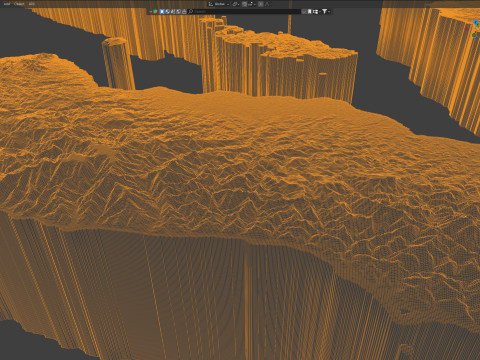Click the search field in the lower header
Viewport: 480px width, 360px height.
(x=246, y=12)
